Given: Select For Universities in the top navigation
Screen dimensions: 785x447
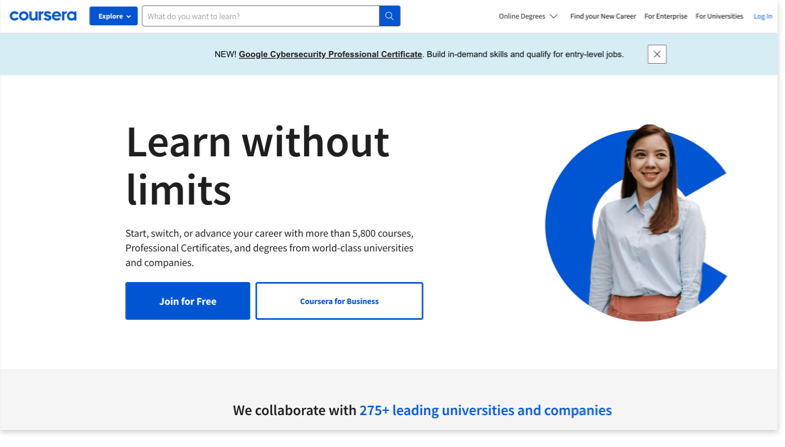Looking at the screenshot, I should (x=719, y=16).
